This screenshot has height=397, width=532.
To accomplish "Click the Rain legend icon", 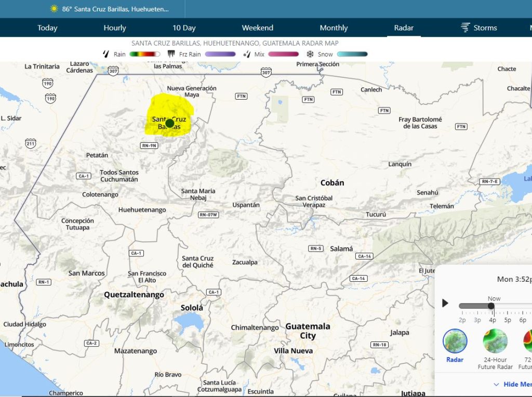I will coord(106,54).
